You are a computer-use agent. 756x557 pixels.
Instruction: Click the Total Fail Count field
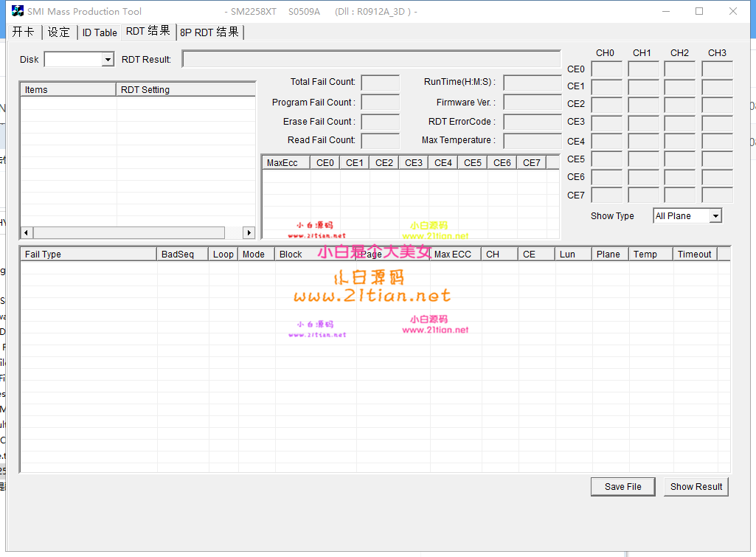point(380,83)
